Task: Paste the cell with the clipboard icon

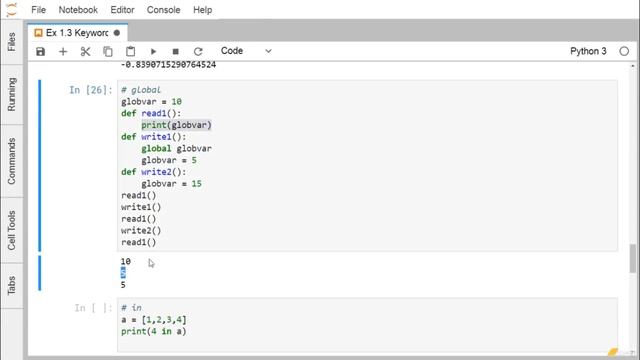Action: 130,51
